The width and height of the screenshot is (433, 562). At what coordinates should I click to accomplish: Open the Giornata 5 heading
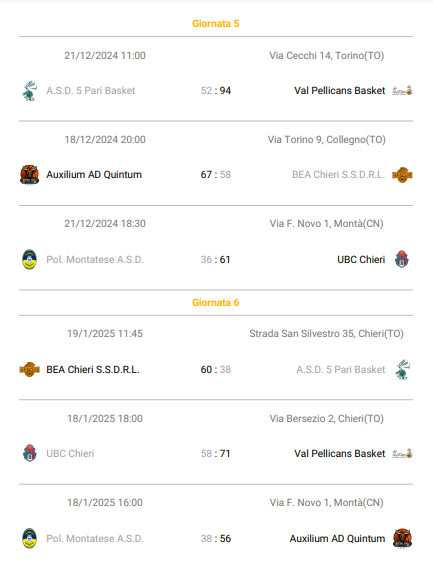tap(216, 24)
